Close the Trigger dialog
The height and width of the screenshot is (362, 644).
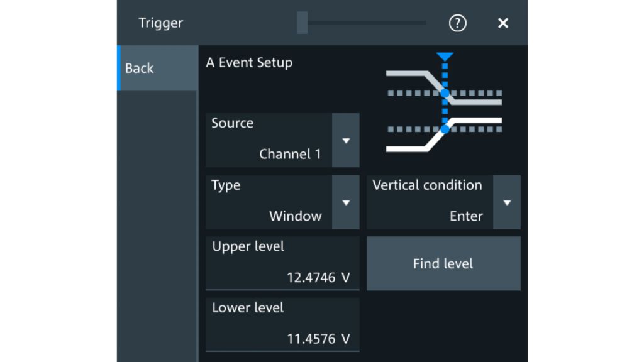click(502, 23)
